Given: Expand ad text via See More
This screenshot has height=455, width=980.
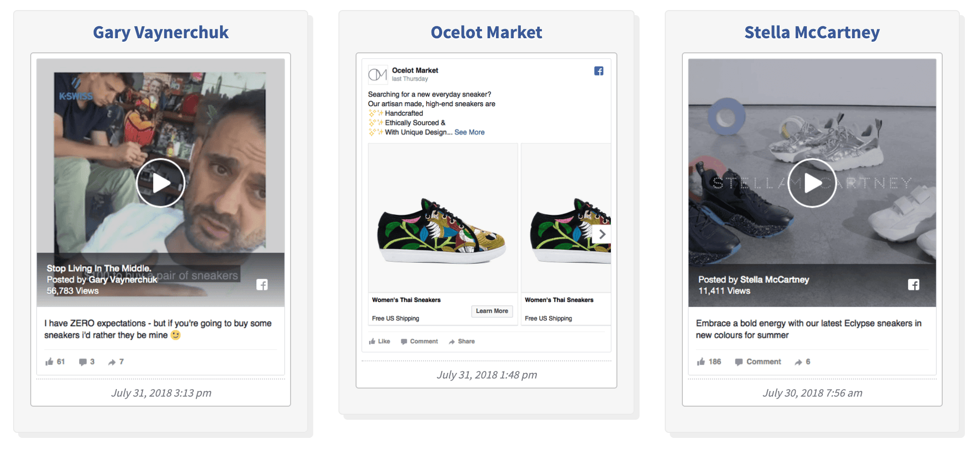Looking at the screenshot, I should click(469, 132).
